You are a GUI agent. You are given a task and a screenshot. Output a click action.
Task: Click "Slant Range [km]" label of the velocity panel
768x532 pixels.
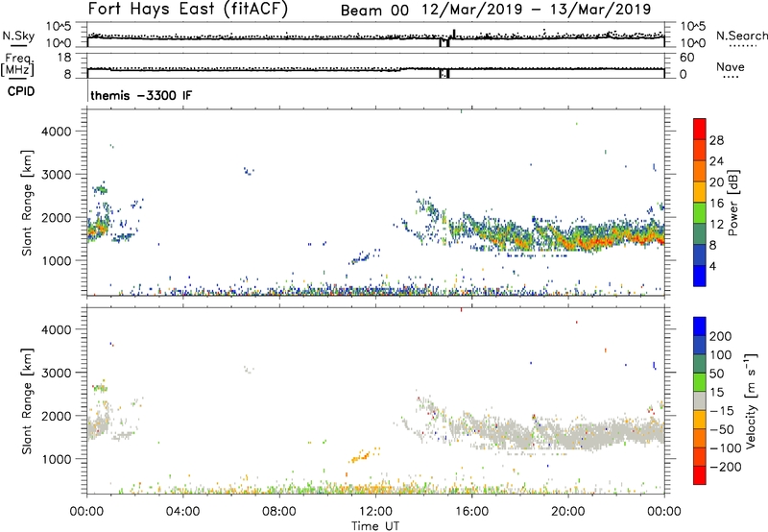click(27, 401)
